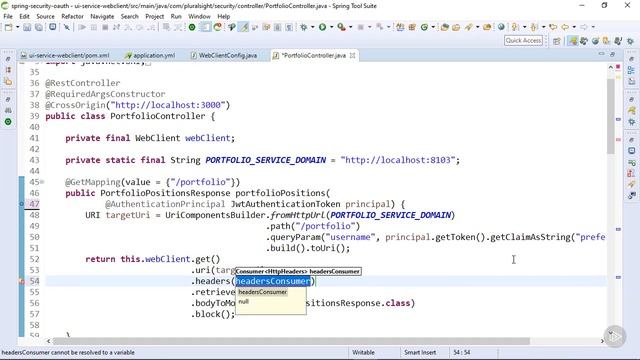Maximize the editor area

(612, 54)
